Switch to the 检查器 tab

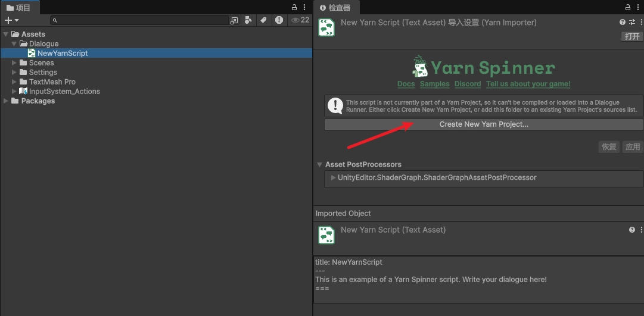(337, 7)
